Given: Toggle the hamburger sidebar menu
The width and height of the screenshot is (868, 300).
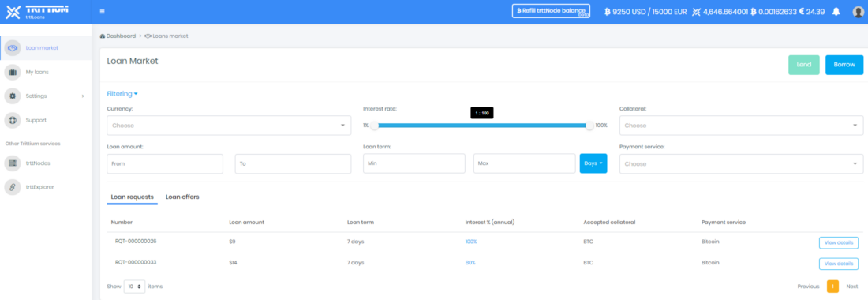Looking at the screenshot, I should (103, 12).
